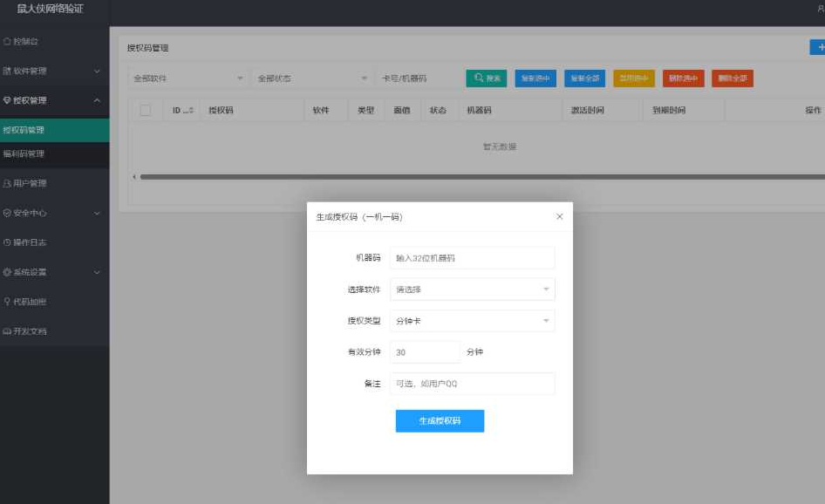Click the blue 生成授权码 submit button
Screen dimensions: 825x504
(440, 421)
